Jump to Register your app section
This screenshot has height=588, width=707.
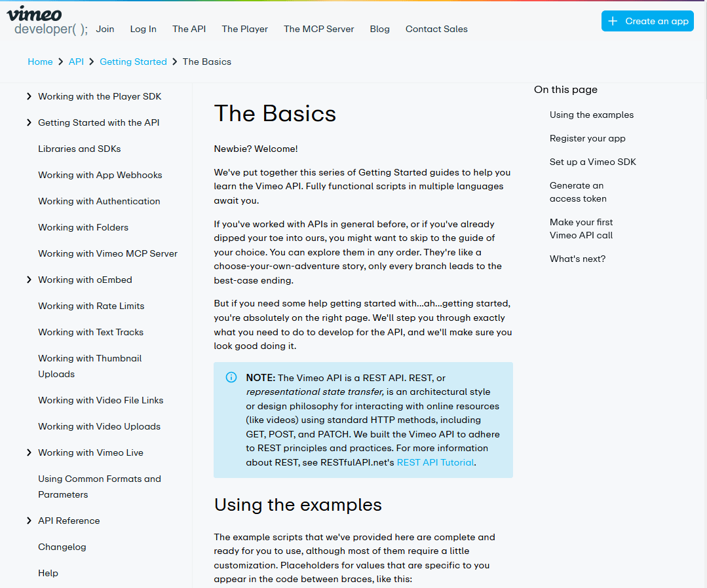tap(587, 138)
